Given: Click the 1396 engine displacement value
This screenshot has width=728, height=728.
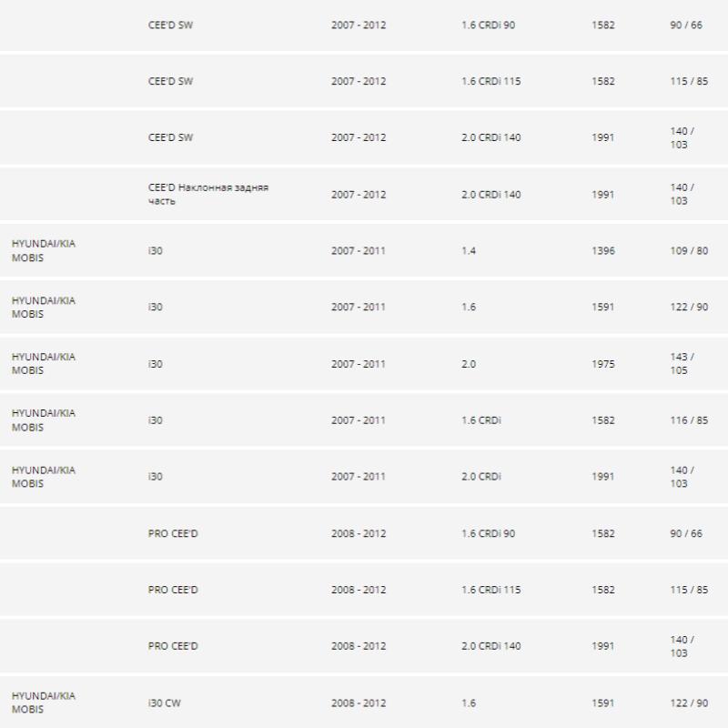Looking at the screenshot, I should click(x=602, y=250).
